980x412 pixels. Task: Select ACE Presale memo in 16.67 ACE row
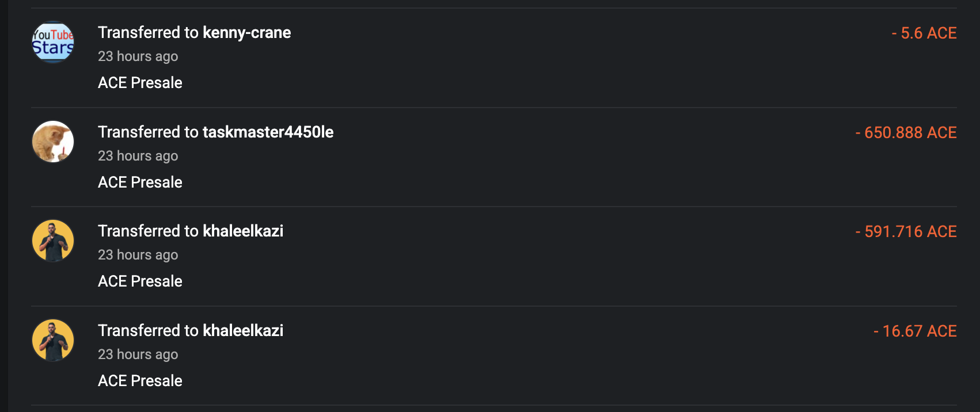[x=140, y=381]
